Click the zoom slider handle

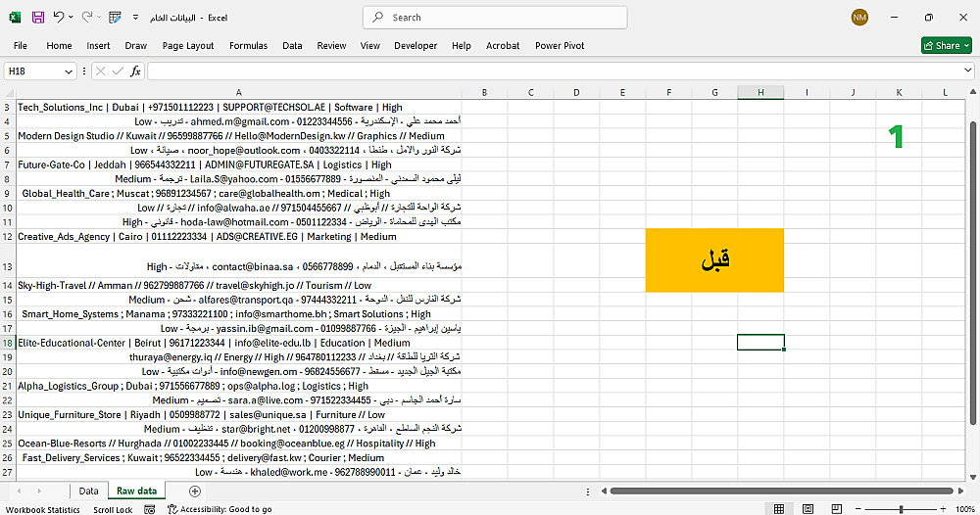[901, 509]
